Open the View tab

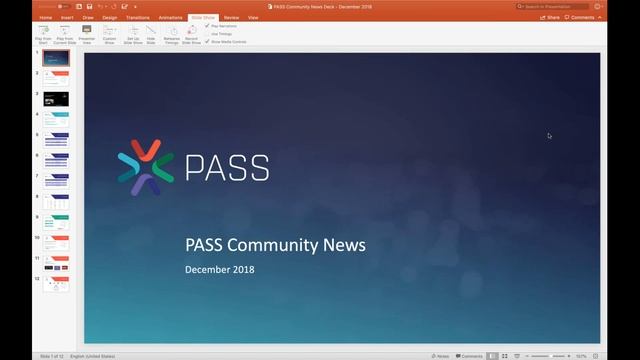tap(253, 18)
